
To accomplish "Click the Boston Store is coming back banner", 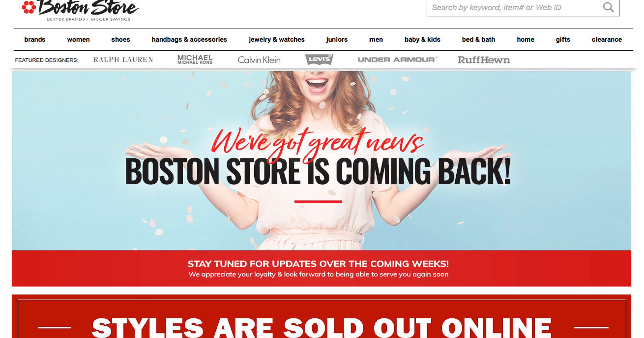I will point(321,161).
